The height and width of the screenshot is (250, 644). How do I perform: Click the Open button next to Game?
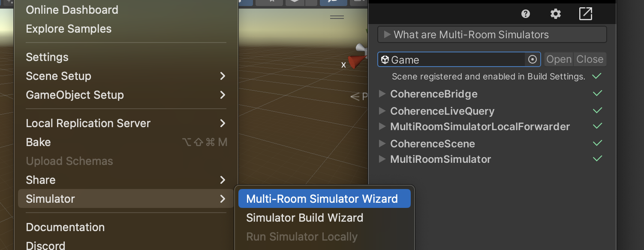(559, 59)
